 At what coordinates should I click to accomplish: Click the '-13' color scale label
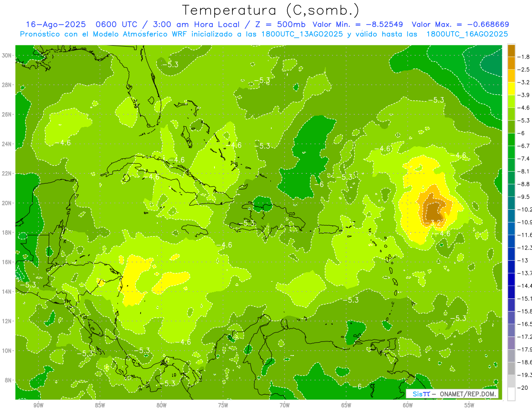coord(523,260)
